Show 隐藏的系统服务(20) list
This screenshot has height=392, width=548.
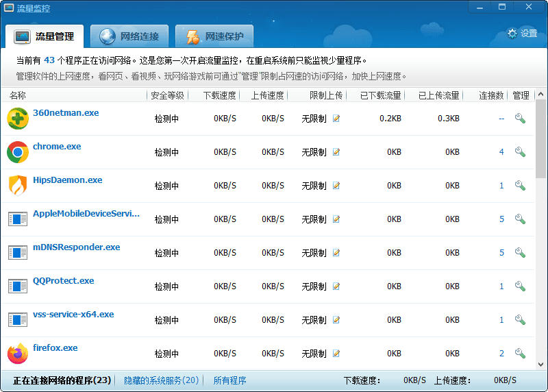click(162, 380)
